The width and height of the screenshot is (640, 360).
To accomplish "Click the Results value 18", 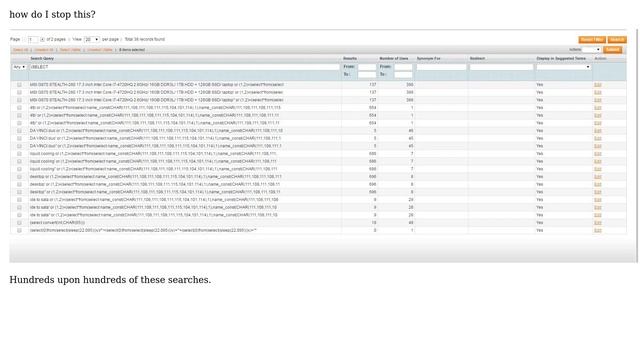I will coord(374,223).
